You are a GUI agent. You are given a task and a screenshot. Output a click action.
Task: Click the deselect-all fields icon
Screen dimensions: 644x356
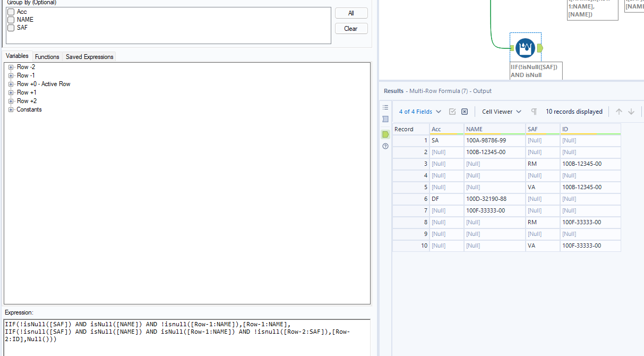click(465, 112)
